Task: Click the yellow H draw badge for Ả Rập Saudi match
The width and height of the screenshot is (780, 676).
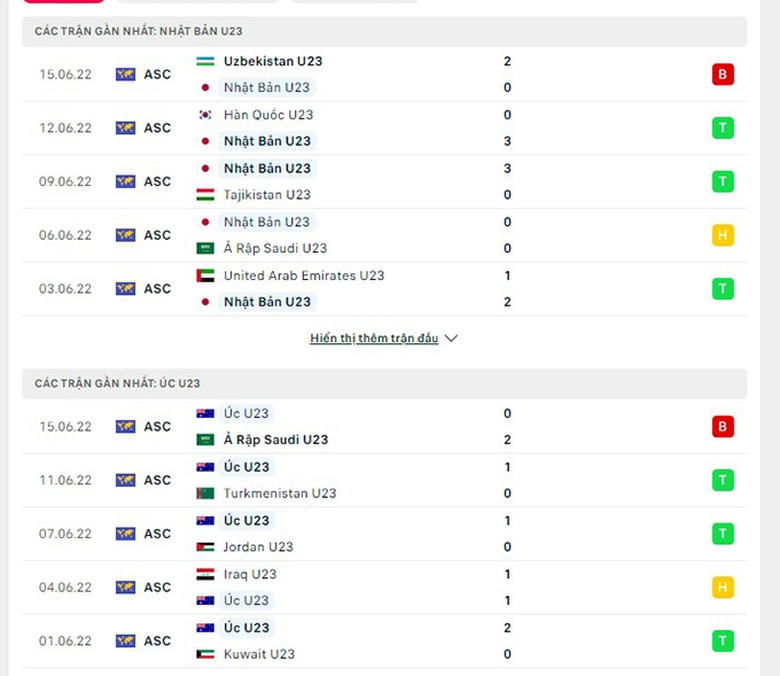Action: (722, 235)
